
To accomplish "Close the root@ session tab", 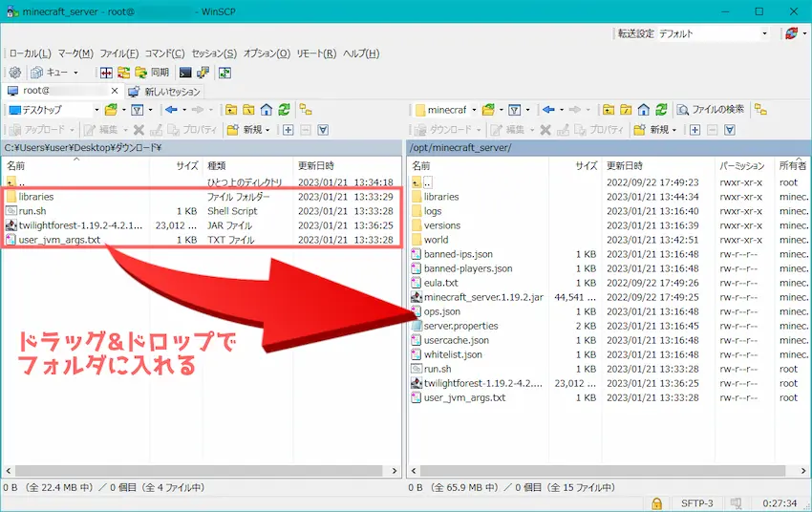I will point(115,91).
